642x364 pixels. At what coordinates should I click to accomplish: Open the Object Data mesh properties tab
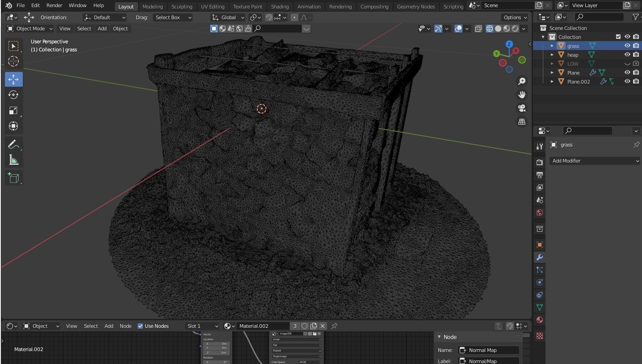click(x=540, y=307)
